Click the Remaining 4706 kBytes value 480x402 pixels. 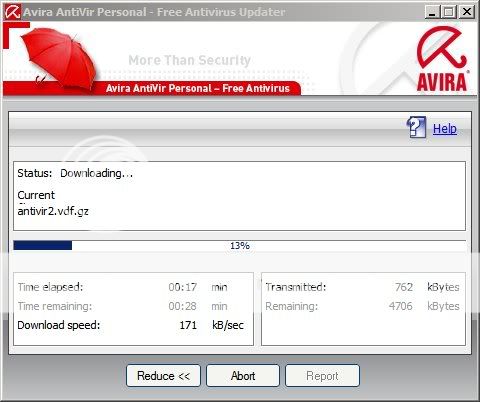(x=401, y=306)
